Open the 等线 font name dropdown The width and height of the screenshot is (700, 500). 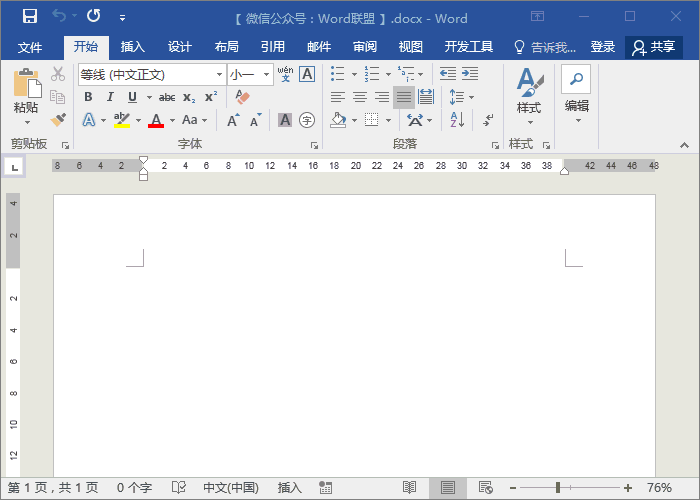(x=219, y=75)
